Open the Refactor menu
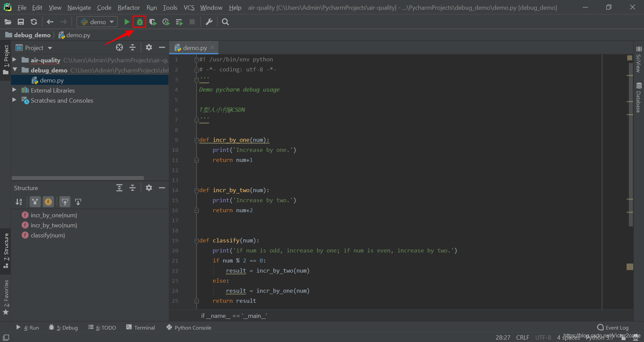This screenshot has height=342, width=644. 129,7
